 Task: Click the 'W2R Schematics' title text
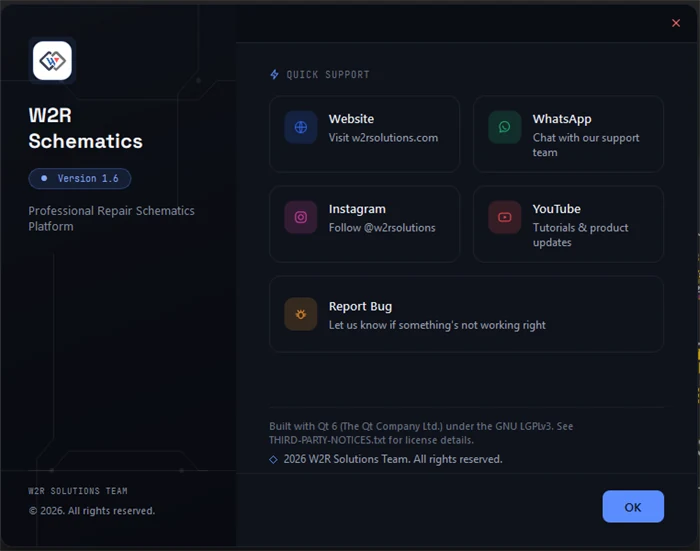pyautogui.click(x=85, y=128)
